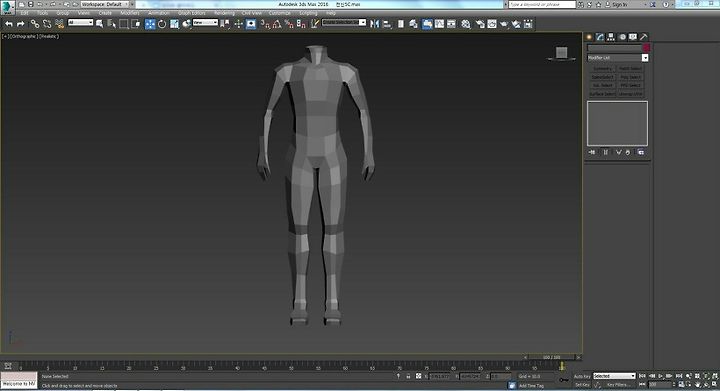Click the object color swatch in Modify panel
Image resolution: width=720 pixels, height=391 pixels.
click(647, 48)
